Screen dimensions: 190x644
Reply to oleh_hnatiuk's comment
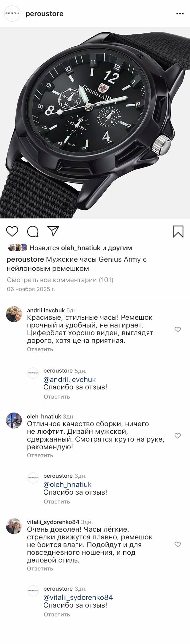coord(40,455)
